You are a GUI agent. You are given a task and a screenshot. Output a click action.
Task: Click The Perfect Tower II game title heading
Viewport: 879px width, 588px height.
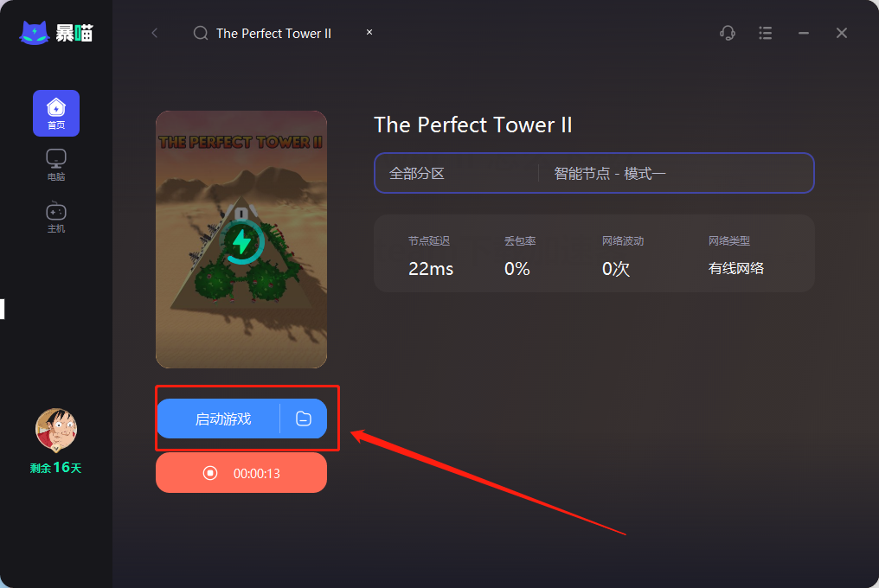(472, 125)
